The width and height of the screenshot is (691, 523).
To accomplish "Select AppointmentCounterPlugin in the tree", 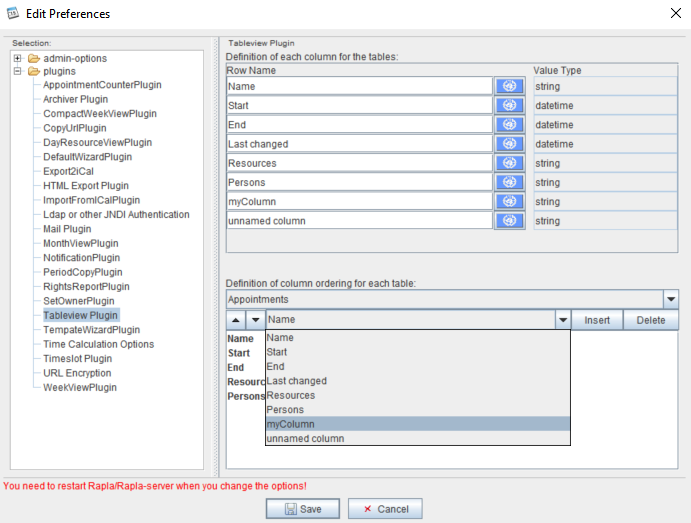I will [x=102, y=85].
